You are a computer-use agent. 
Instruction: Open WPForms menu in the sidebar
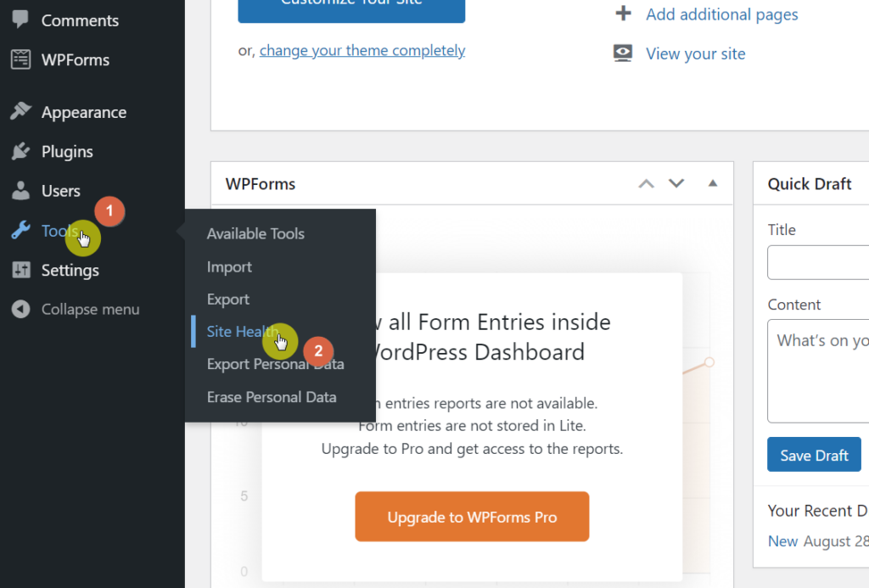(76, 60)
